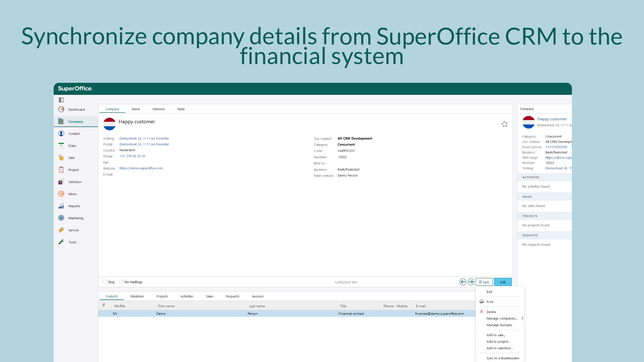Click Sync to e-Boekhouden option
Image resolution: width=644 pixels, height=362 pixels.
[502, 358]
